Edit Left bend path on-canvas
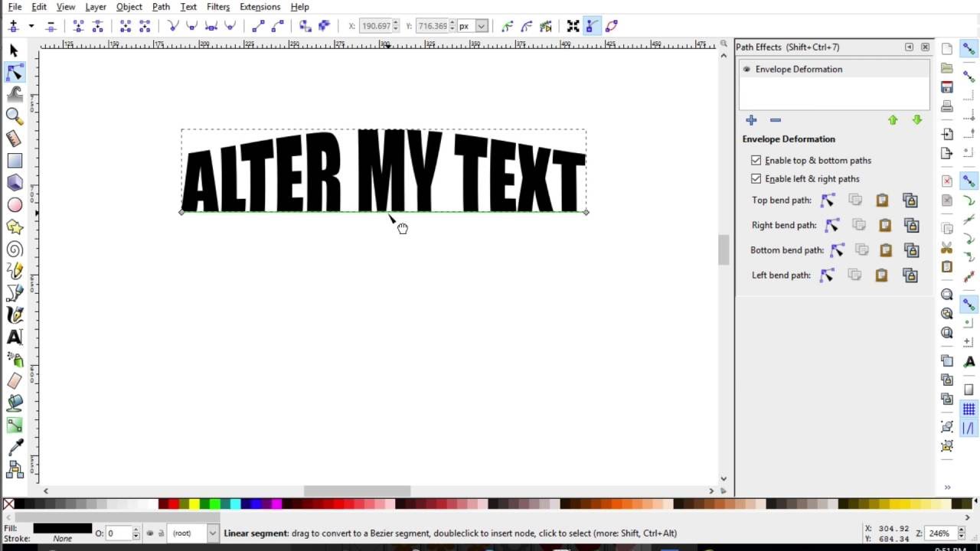This screenshot has width=980, height=551. [827, 275]
